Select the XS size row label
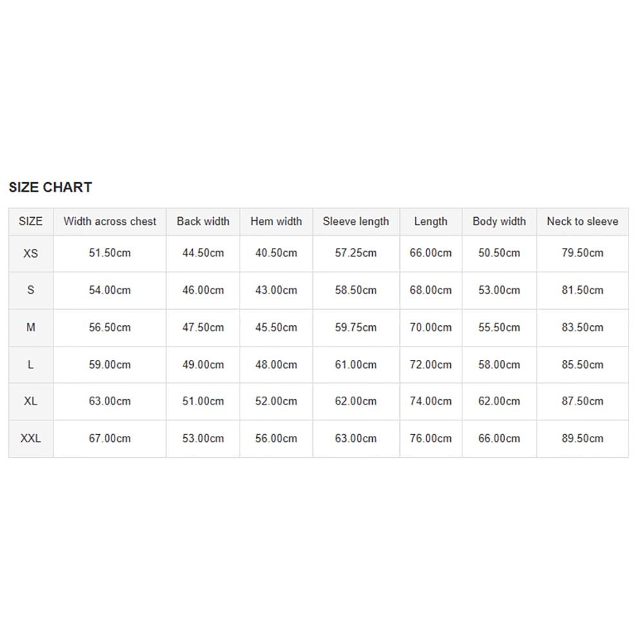The height and width of the screenshot is (644, 644). (x=30, y=254)
